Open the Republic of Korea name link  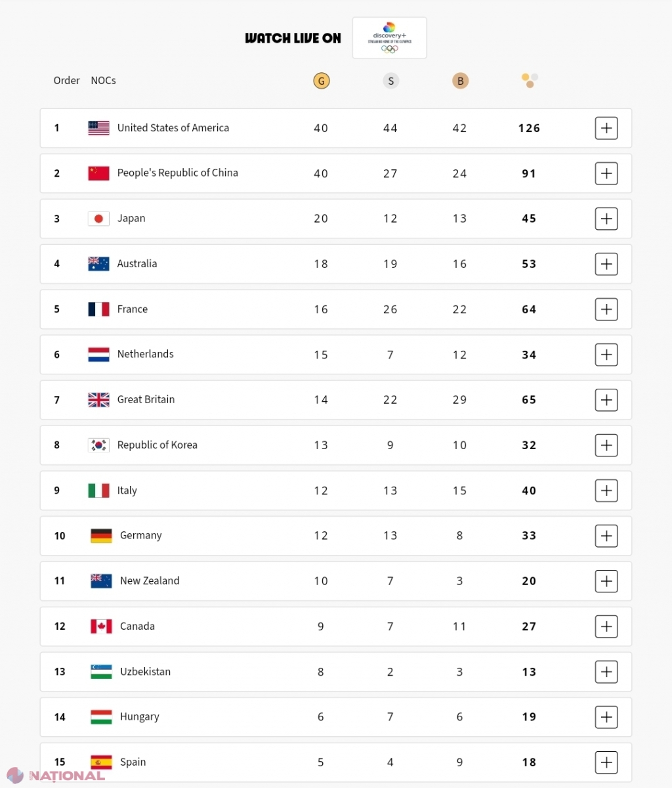click(157, 445)
